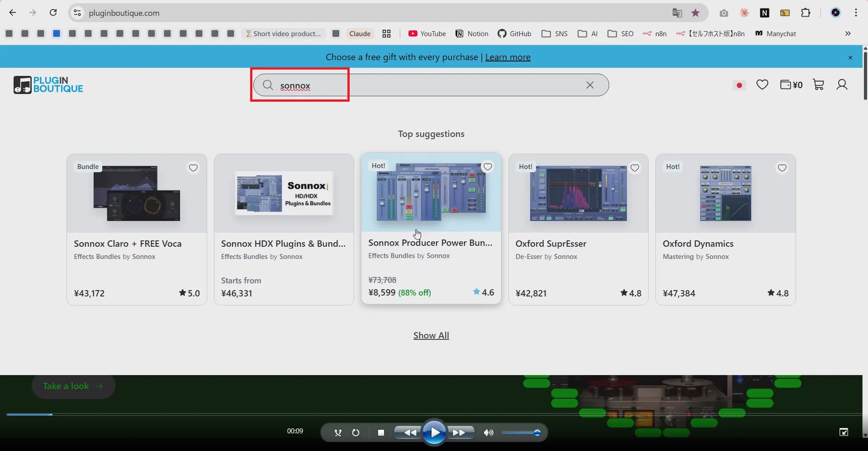Open the wishlist heart in header
The image size is (868, 451).
762,85
